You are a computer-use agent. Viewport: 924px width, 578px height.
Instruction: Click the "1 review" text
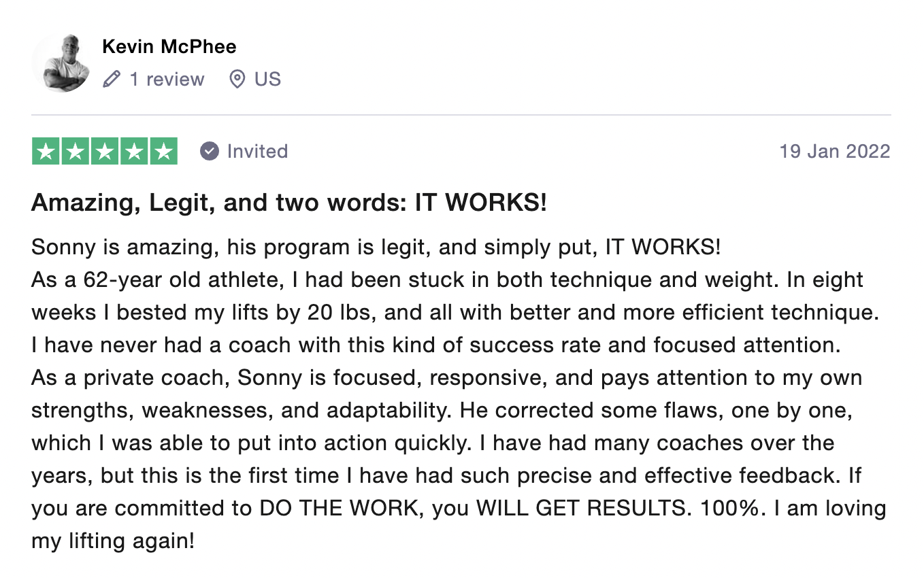167,80
